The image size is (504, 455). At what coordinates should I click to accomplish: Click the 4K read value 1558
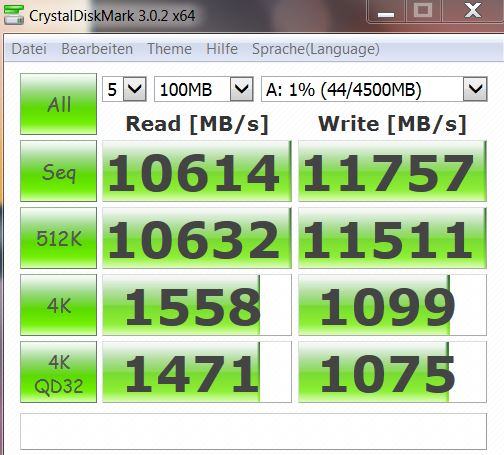pyautogui.click(x=197, y=305)
